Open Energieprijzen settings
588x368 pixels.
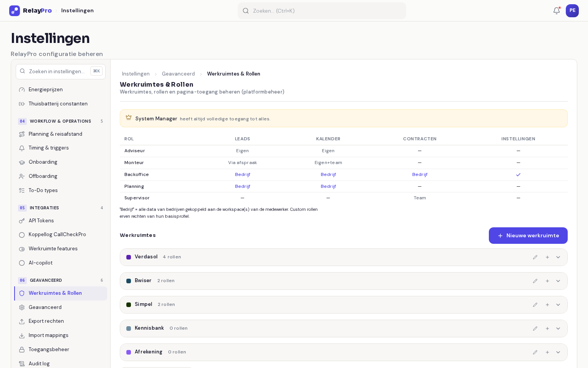click(x=60, y=90)
